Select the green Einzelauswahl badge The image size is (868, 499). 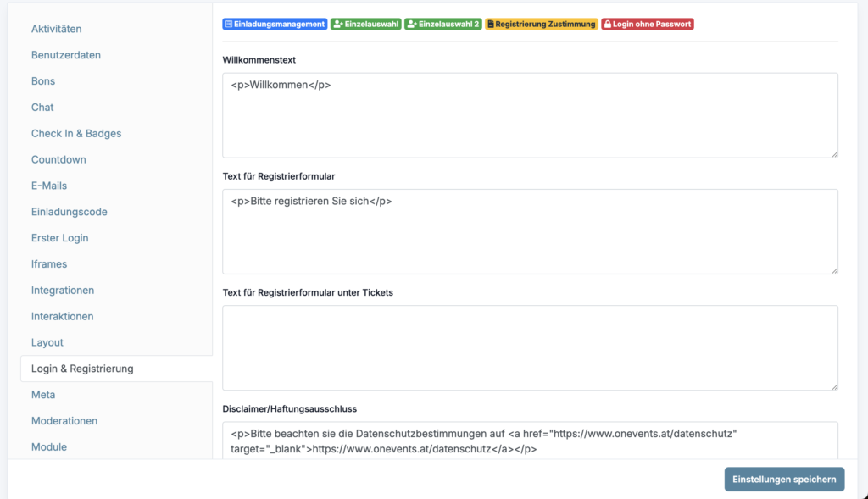point(365,25)
